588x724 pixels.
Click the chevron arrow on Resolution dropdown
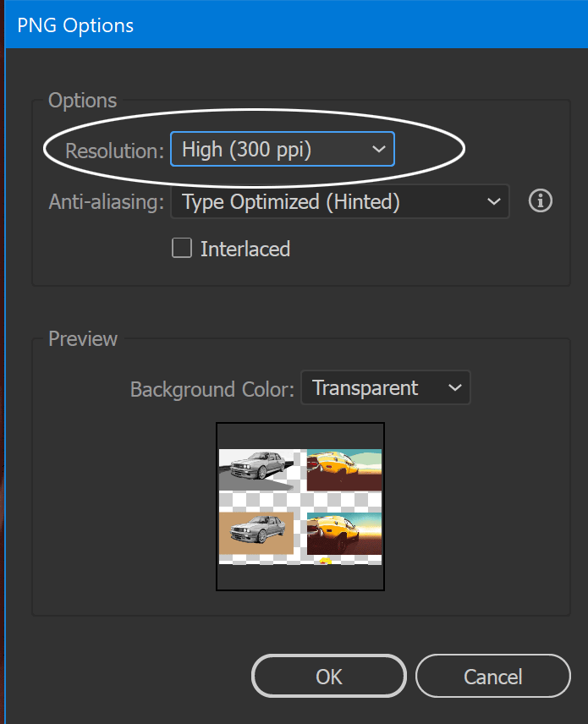click(x=378, y=150)
